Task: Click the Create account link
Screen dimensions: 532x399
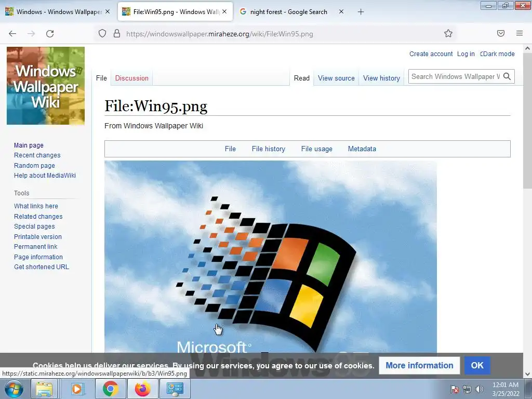Action: (x=431, y=54)
